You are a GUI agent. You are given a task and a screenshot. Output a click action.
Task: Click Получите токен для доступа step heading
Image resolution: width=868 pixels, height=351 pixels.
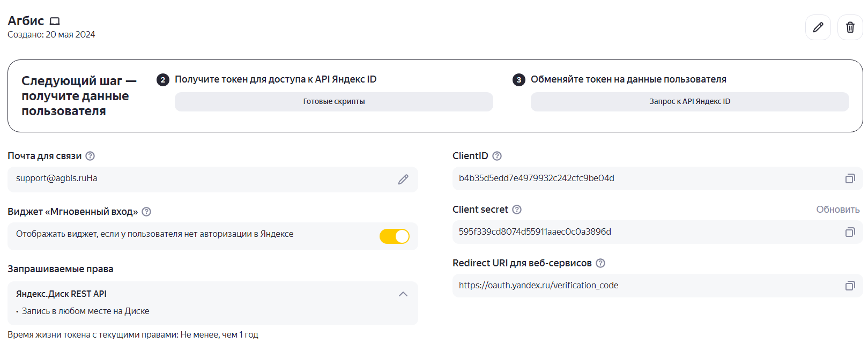[276, 79]
